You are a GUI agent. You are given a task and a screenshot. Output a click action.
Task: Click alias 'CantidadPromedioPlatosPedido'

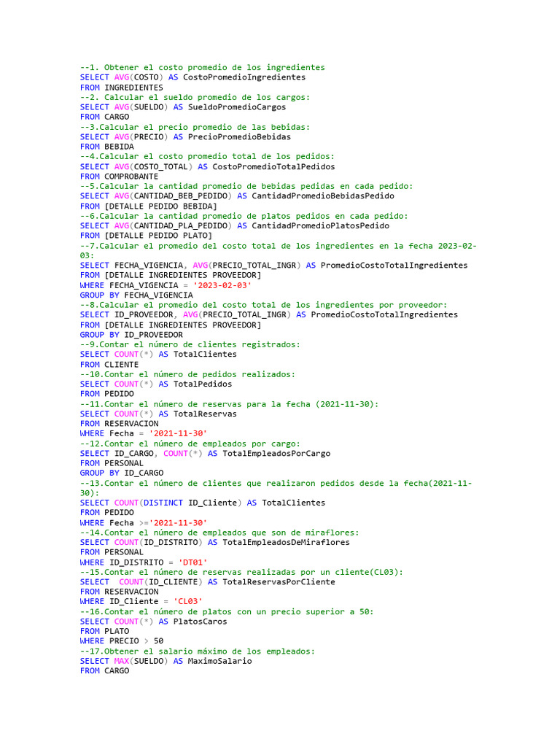[321, 226]
